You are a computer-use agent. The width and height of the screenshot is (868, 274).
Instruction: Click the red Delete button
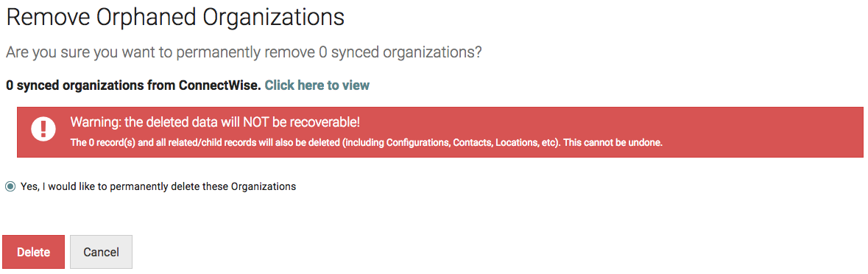pyautogui.click(x=34, y=252)
